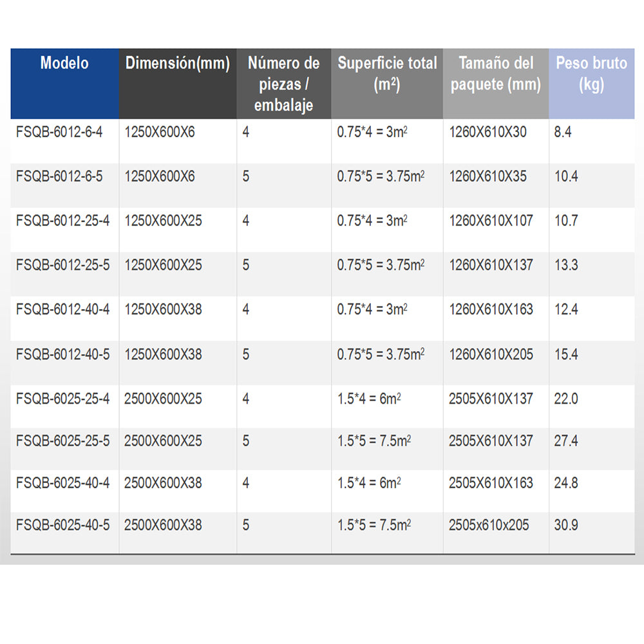The width and height of the screenshot is (644, 644).
Task: Select model FSQB-6025-25-4
Action: (62, 399)
